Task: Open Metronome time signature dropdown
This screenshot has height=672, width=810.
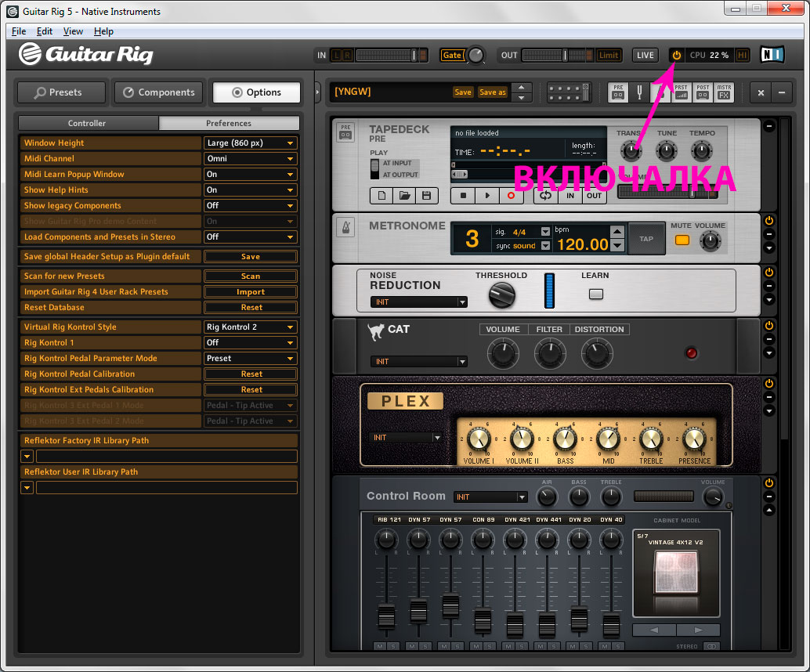Action: coord(545,231)
